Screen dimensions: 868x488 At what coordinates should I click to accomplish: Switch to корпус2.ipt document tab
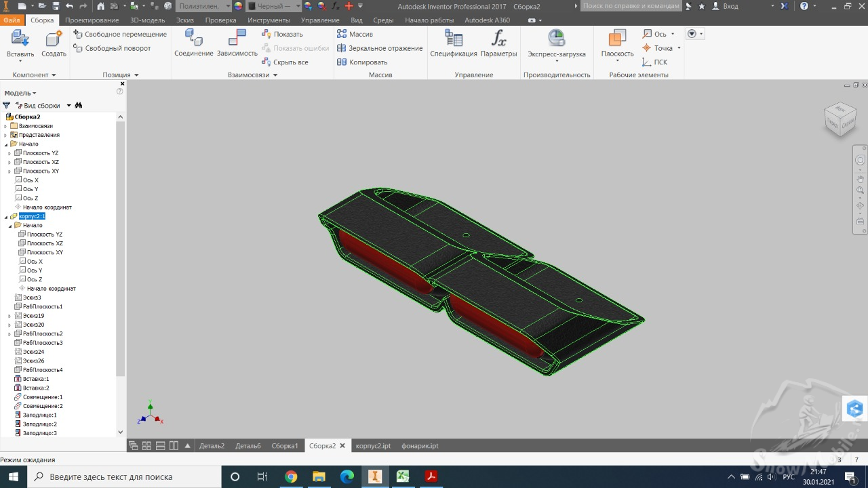tap(373, 446)
